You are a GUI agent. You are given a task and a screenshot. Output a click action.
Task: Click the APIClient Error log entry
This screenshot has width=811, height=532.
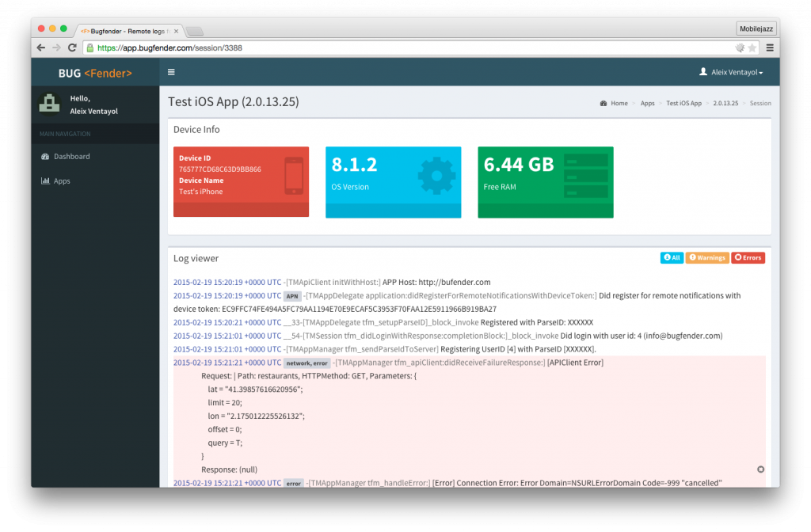pyautogui.click(x=469, y=416)
